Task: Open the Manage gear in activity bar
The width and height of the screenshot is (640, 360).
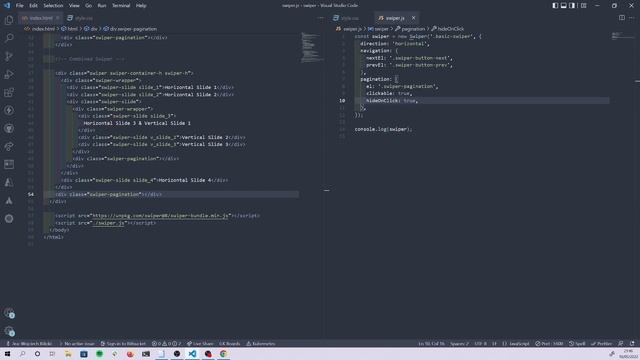Action: tap(9, 331)
